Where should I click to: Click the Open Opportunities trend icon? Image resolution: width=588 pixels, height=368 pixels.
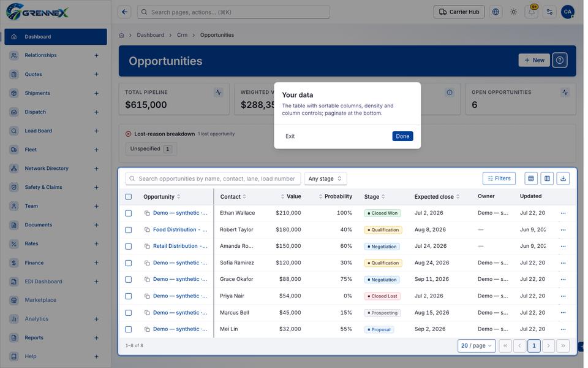[565, 93]
